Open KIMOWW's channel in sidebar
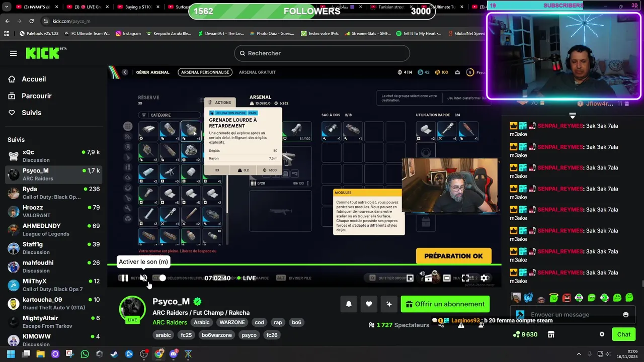 point(53,340)
